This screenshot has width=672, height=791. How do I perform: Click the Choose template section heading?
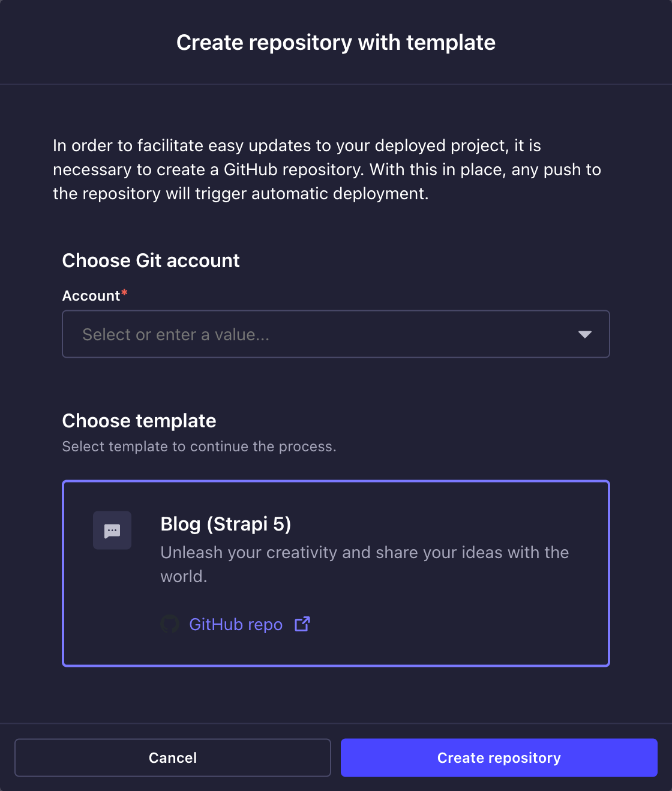pos(139,421)
